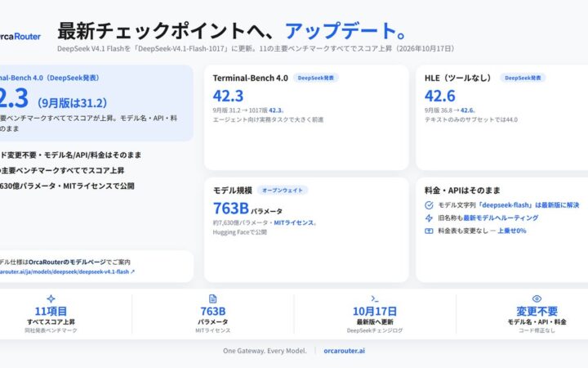Click the モデル規模 card title

pos(233,191)
